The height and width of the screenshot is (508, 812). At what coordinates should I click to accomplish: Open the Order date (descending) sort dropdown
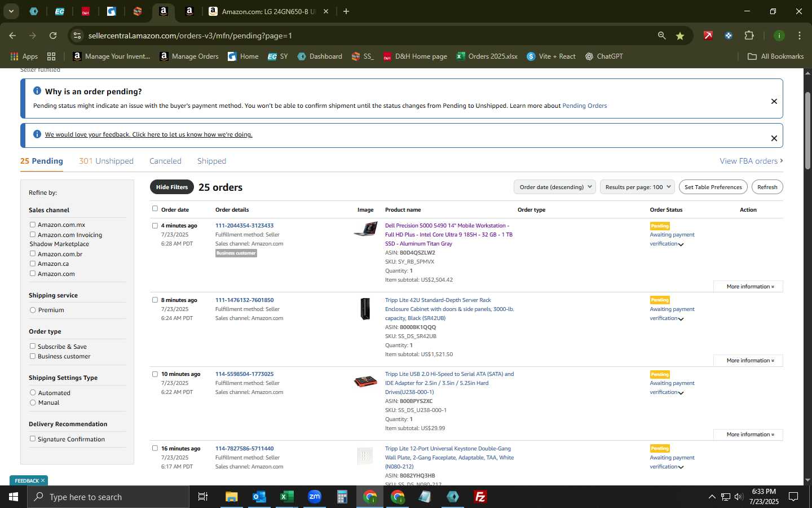pyautogui.click(x=555, y=187)
